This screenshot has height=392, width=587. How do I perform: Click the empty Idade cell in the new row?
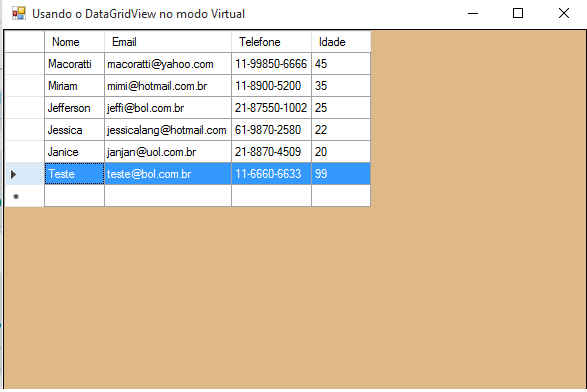pos(341,196)
